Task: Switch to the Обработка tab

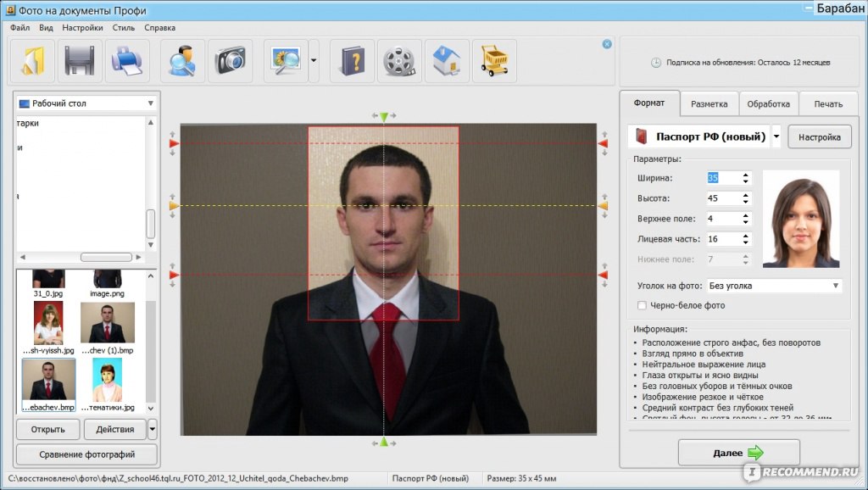Action: tap(768, 104)
